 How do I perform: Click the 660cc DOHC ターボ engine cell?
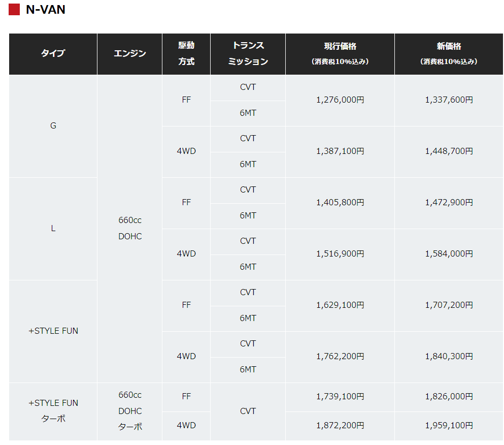pyautogui.click(x=130, y=411)
